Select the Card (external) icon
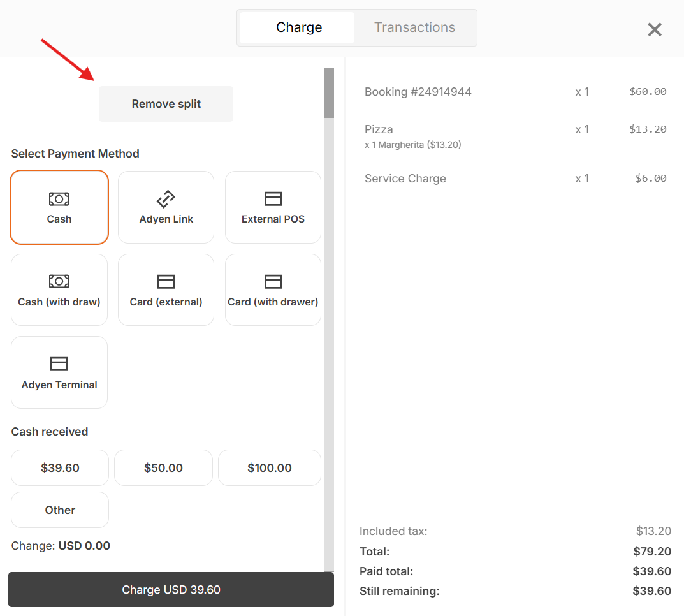The width and height of the screenshot is (684, 616). click(x=166, y=281)
